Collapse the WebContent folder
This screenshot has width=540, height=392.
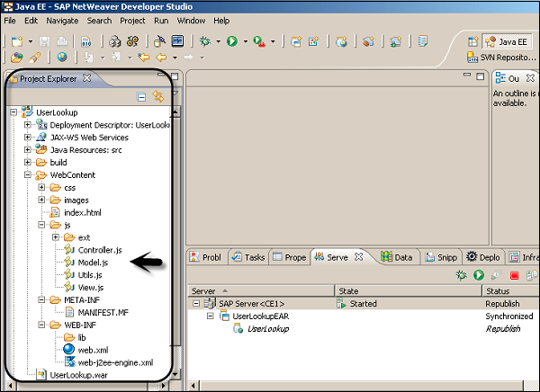pyautogui.click(x=29, y=175)
